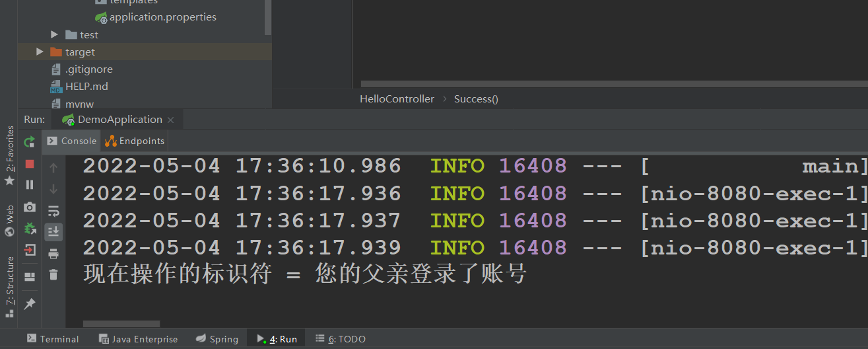This screenshot has height=349, width=868.
Task: Open application.properties file
Action: coord(156,17)
